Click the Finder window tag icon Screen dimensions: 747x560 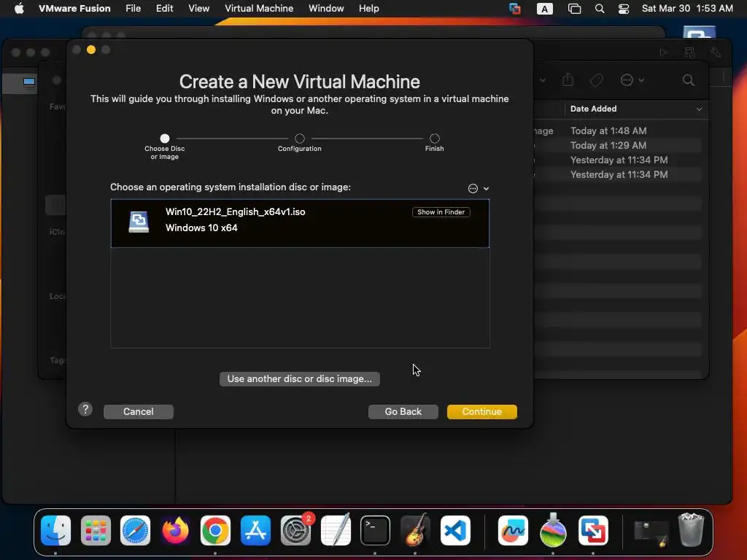[x=596, y=80]
